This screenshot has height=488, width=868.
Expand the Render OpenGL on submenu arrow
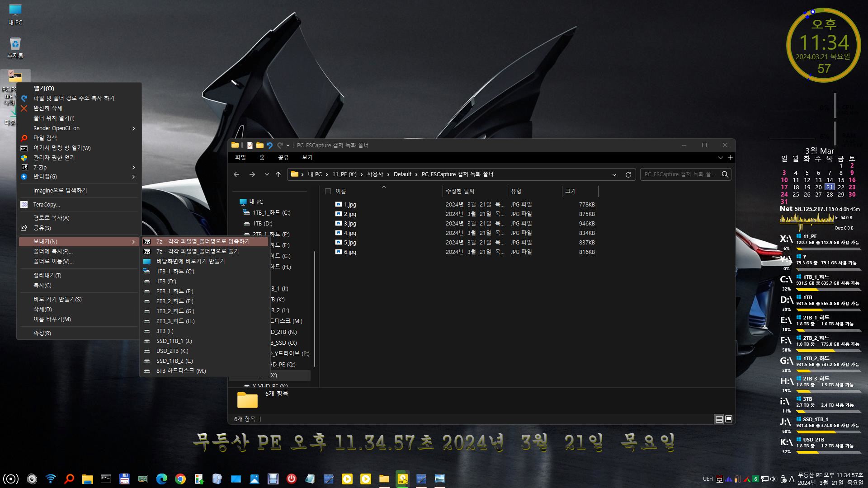click(133, 129)
